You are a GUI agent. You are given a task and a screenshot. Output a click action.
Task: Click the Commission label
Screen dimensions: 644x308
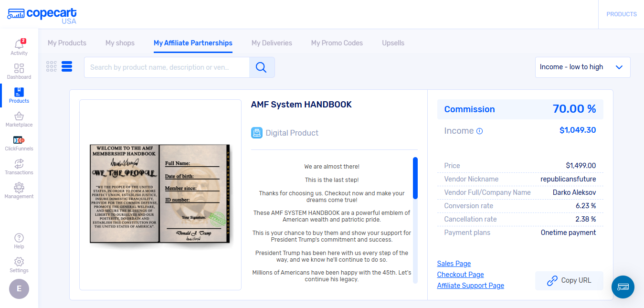470,109
